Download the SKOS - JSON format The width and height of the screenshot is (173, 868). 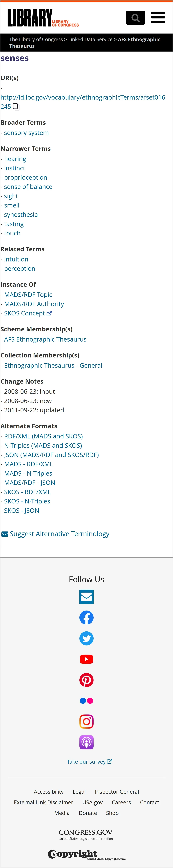(22, 511)
